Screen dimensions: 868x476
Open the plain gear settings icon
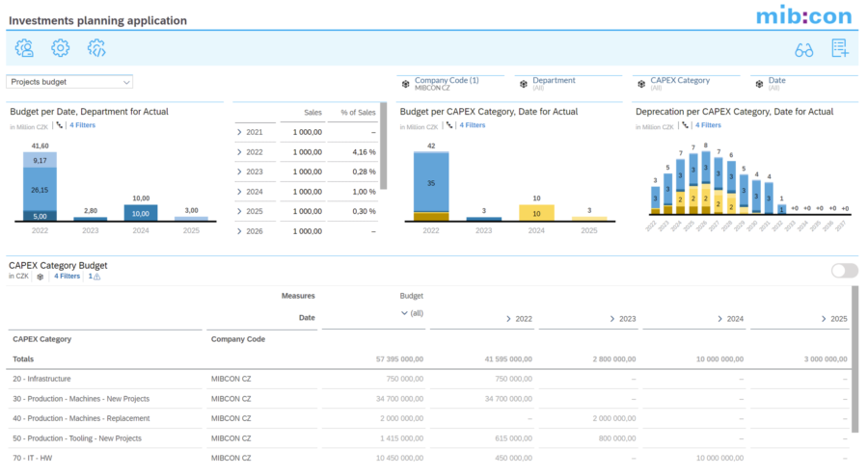pyautogui.click(x=61, y=48)
